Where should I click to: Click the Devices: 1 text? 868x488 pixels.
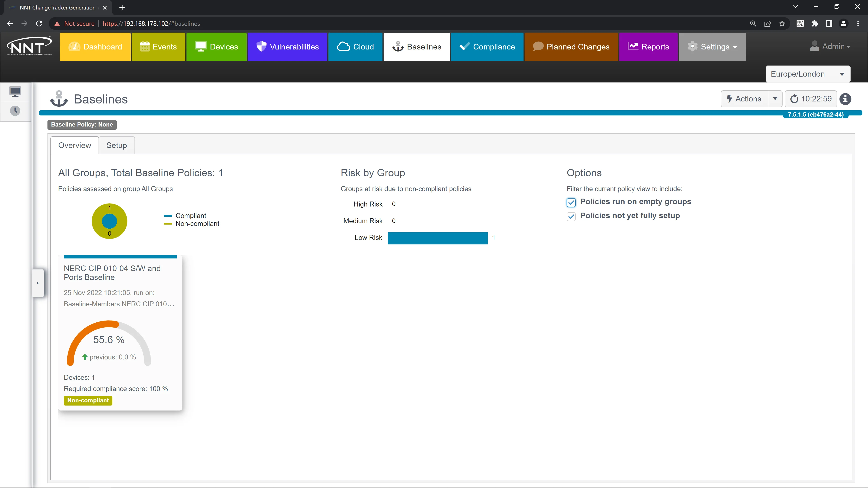[79, 378]
